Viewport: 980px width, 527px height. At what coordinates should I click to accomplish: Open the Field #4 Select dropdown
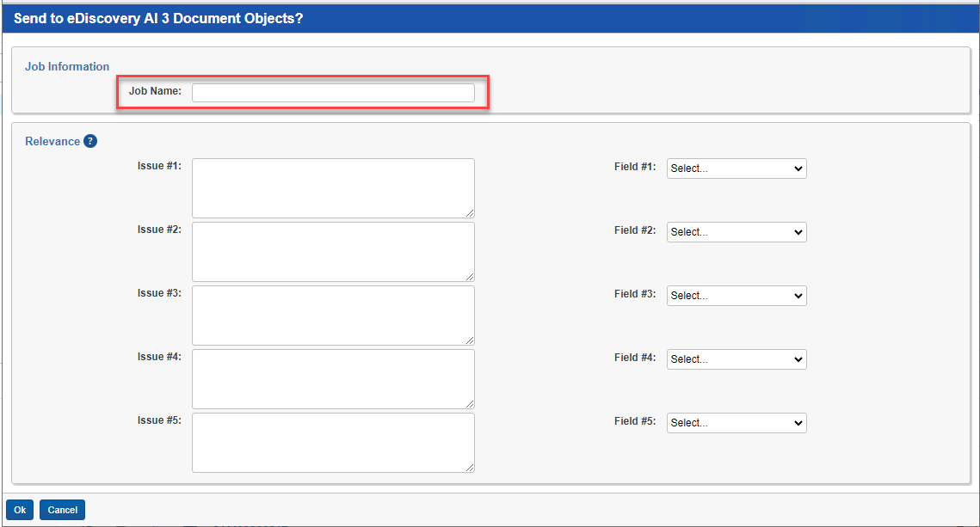(737, 359)
